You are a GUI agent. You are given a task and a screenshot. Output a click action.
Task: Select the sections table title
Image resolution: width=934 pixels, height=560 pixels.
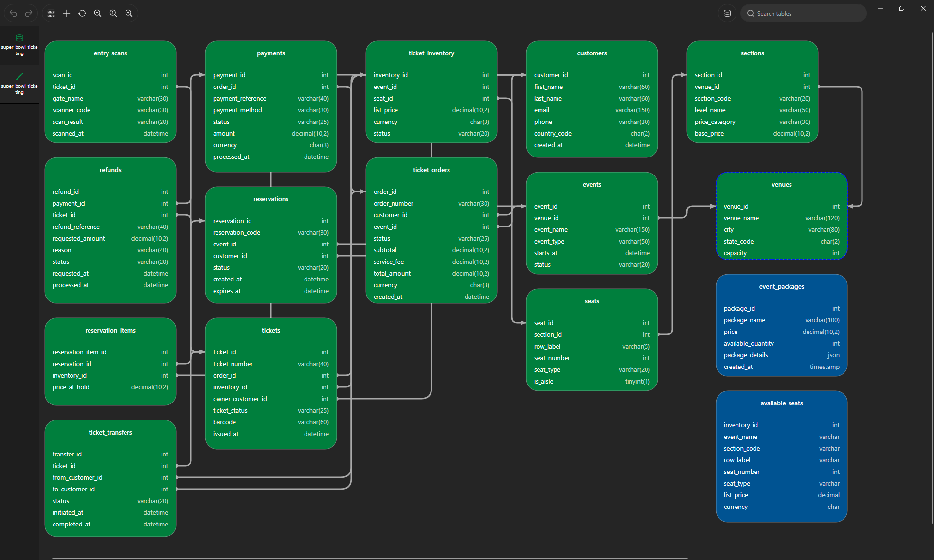(x=753, y=53)
